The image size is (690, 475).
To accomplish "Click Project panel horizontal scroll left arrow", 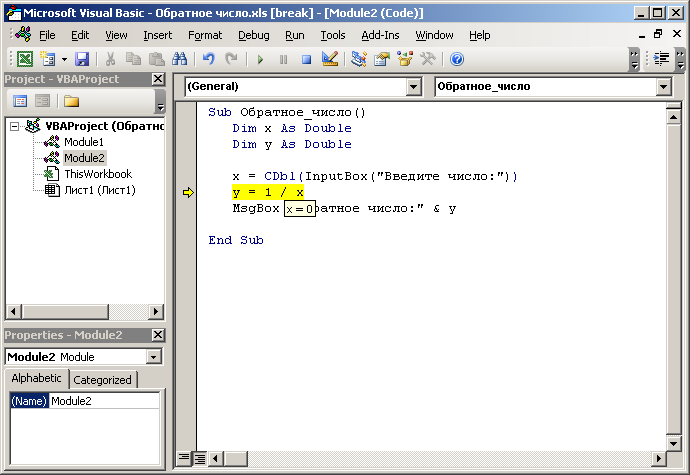I will pyautogui.click(x=13, y=311).
